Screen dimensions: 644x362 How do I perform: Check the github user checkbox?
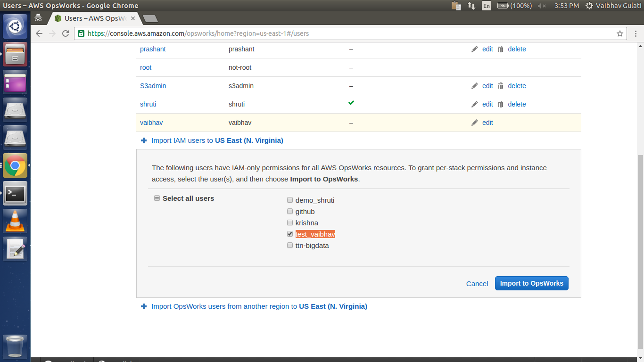(290, 212)
